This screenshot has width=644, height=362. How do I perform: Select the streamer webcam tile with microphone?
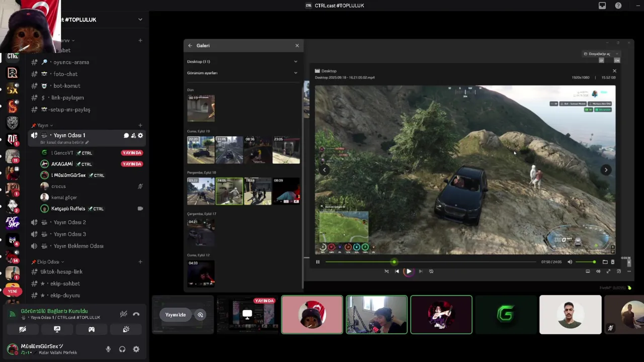pyautogui.click(x=377, y=315)
